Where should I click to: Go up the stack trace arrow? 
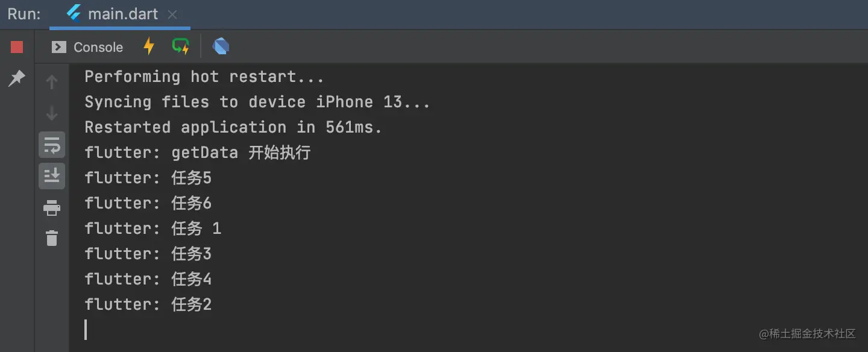(x=52, y=81)
